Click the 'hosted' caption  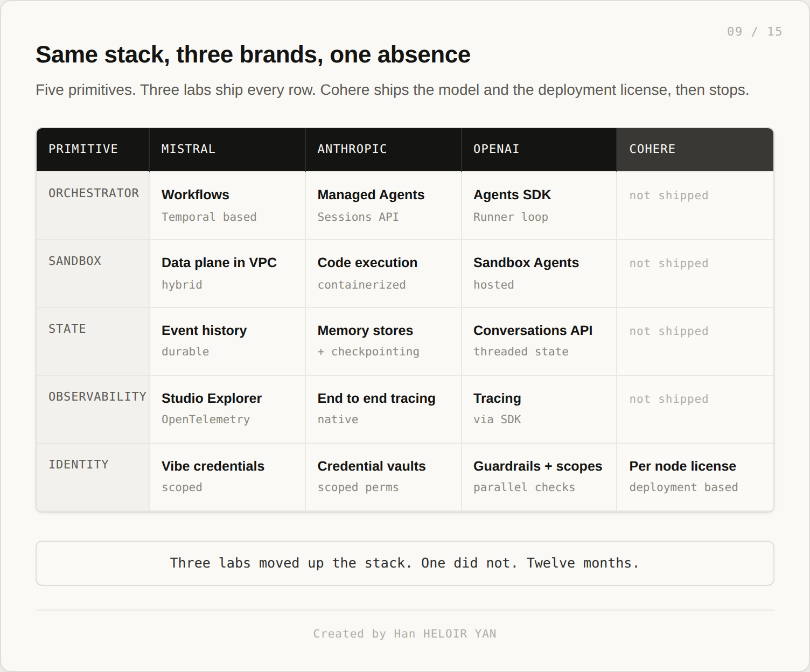click(x=494, y=285)
